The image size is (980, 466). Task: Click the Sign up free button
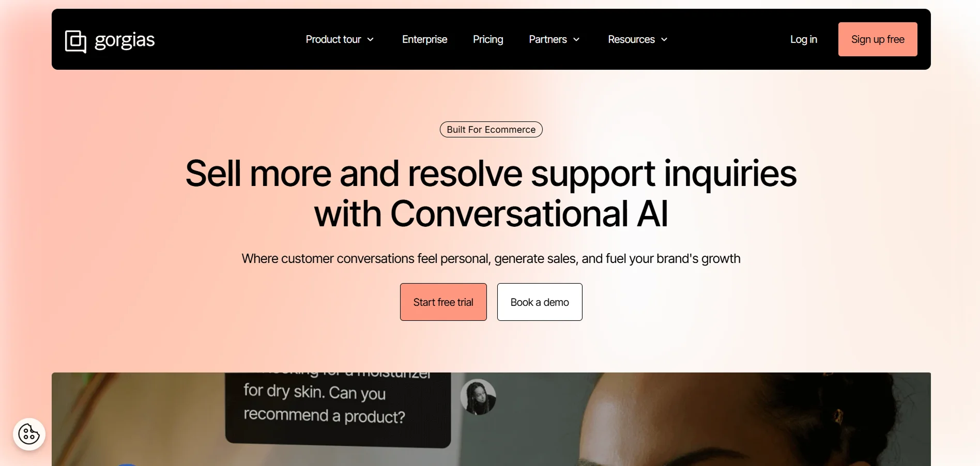(878, 39)
